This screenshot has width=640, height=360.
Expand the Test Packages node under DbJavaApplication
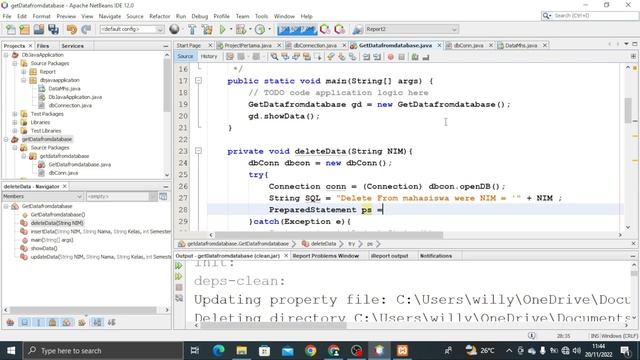[15, 114]
